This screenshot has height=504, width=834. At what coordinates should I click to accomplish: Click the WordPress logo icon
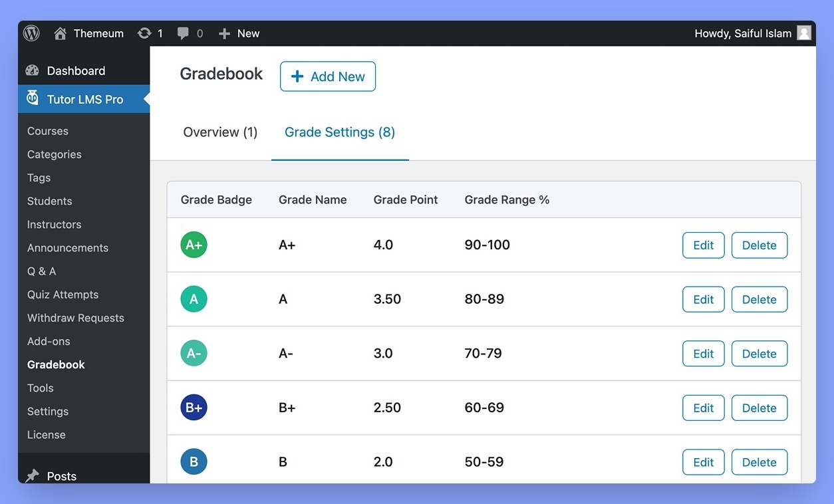(31, 33)
